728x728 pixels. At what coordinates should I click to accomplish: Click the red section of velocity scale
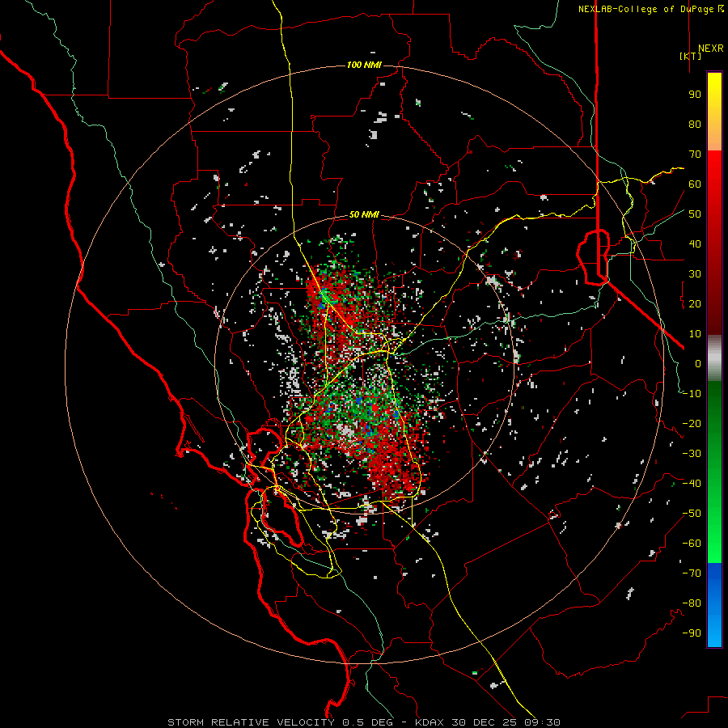(x=714, y=243)
